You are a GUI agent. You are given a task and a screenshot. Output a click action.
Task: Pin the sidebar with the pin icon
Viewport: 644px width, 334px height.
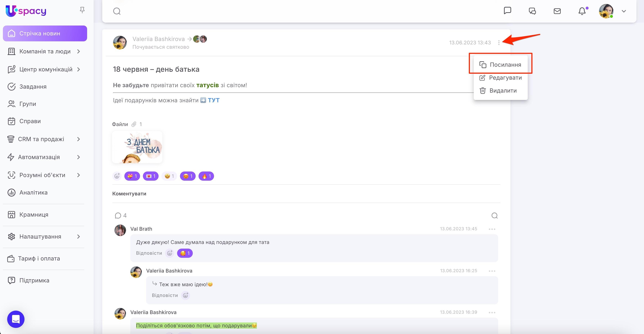(x=82, y=10)
